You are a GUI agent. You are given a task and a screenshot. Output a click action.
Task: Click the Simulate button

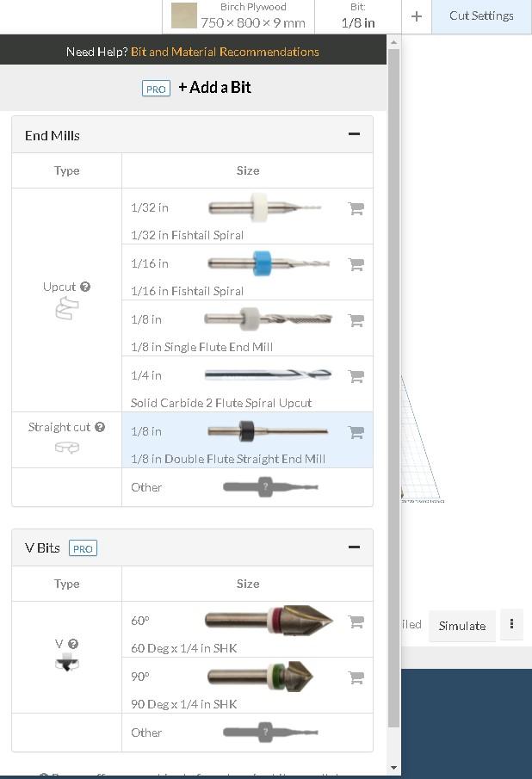462,626
